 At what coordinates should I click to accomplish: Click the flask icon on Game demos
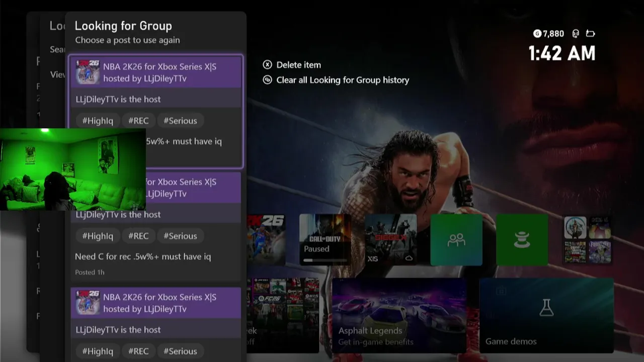(x=546, y=307)
